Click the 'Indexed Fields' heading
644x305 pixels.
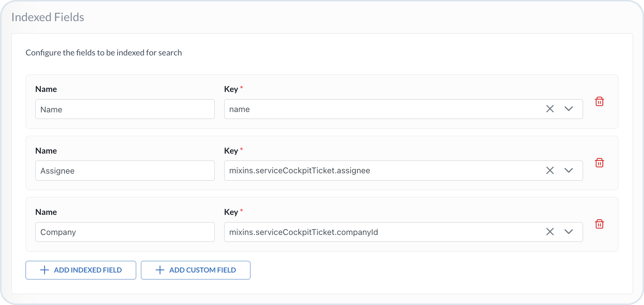tap(48, 17)
